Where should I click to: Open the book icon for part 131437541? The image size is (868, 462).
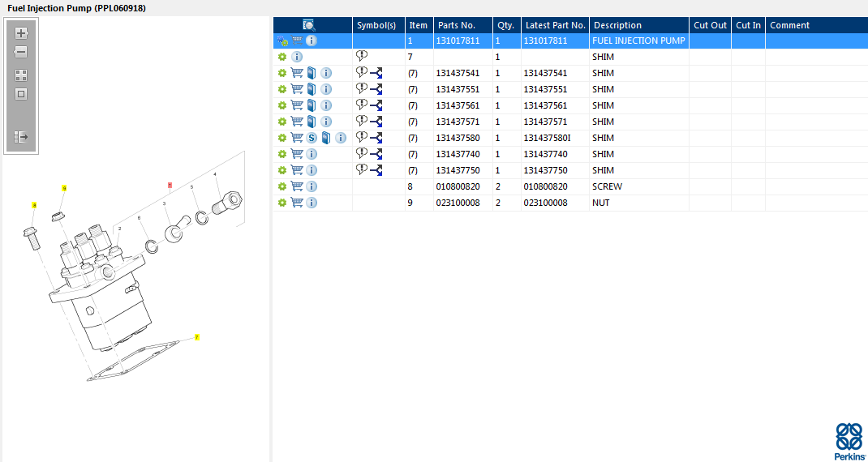[312, 72]
